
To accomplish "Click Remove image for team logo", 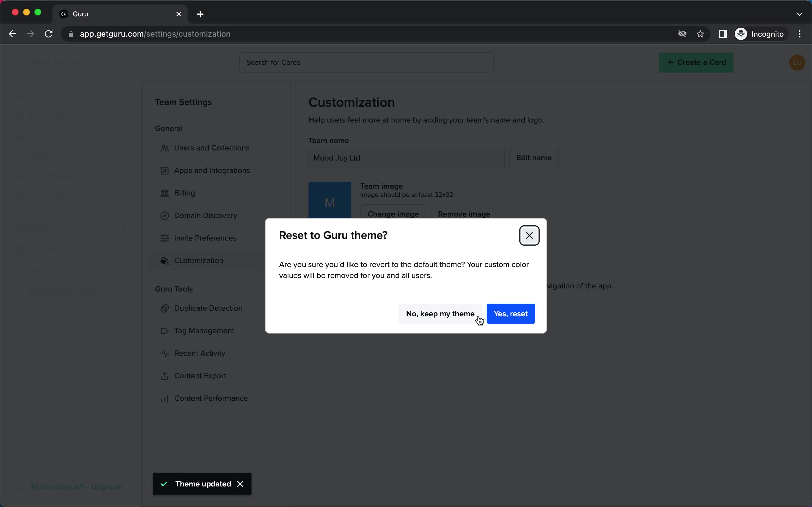I will [x=464, y=214].
